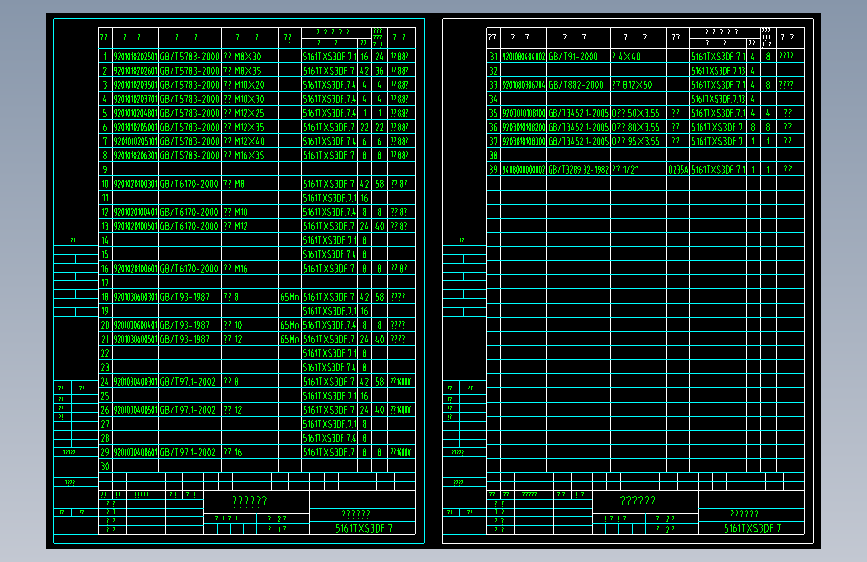The width and height of the screenshot is (867, 562).
Task: Select row number 9 in left sheet
Action: coord(105,169)
